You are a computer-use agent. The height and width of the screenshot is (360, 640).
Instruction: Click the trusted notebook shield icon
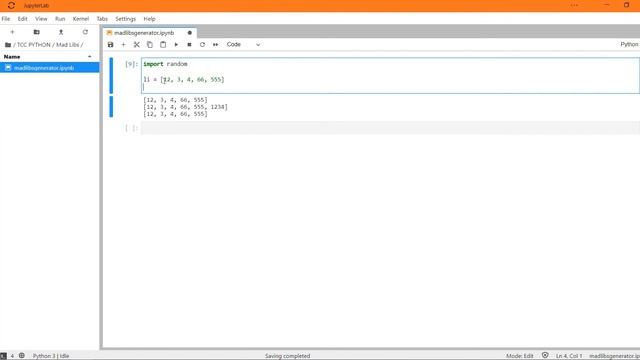(545, 356)
